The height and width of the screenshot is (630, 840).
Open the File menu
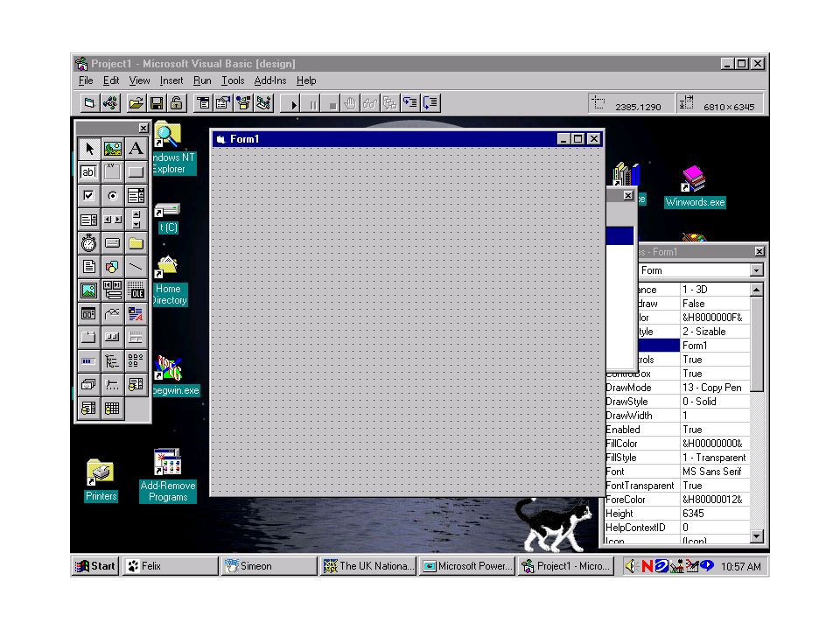click(x=86, y=80)
